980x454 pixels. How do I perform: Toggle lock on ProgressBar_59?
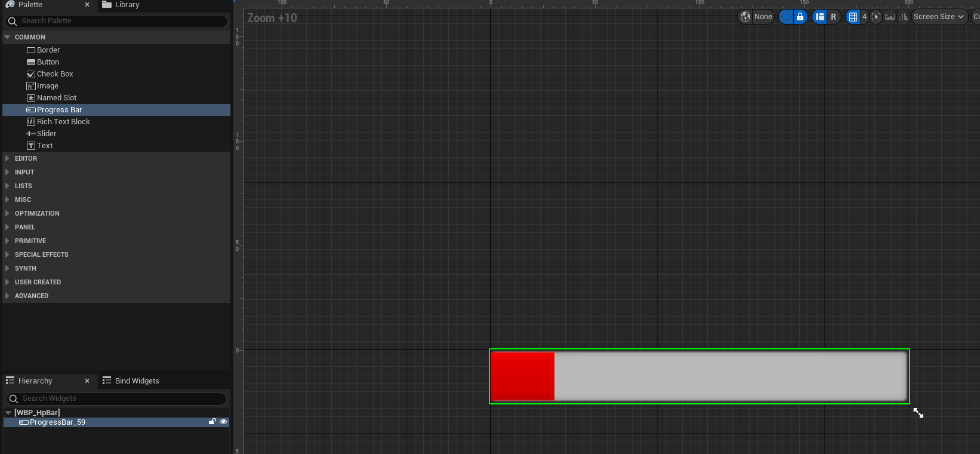point(212,422)
